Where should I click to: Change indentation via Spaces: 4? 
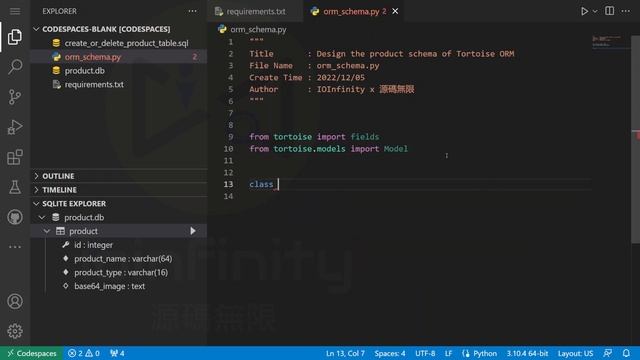(x=390, y=353)
